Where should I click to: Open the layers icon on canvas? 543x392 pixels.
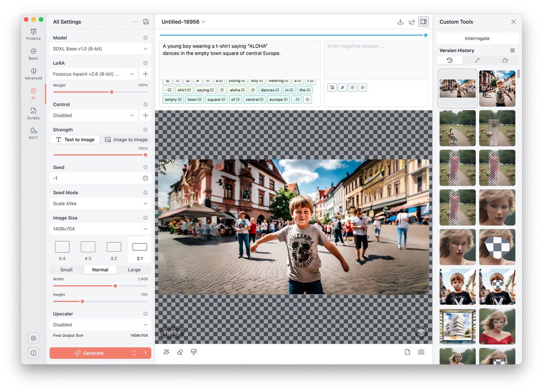tap(421, 333)
